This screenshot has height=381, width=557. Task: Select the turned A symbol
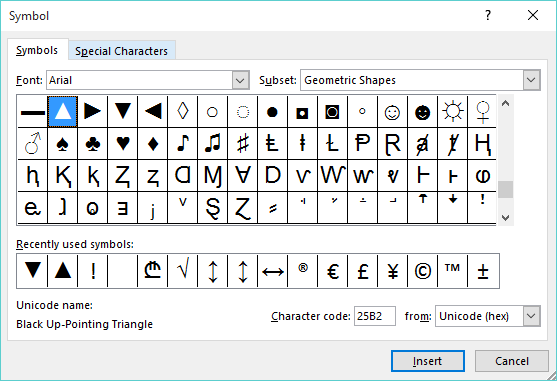pyautogui.click(x=243, y=175)
